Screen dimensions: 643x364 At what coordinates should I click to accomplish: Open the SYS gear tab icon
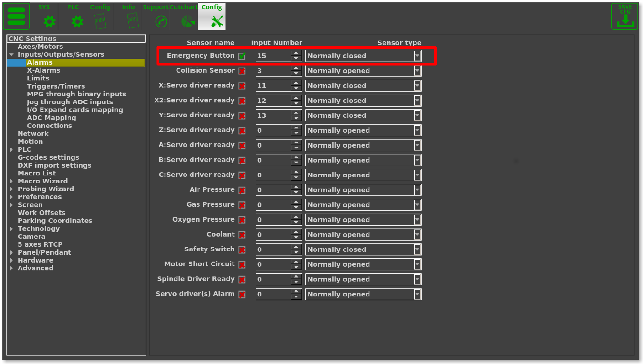coord(49,21)
